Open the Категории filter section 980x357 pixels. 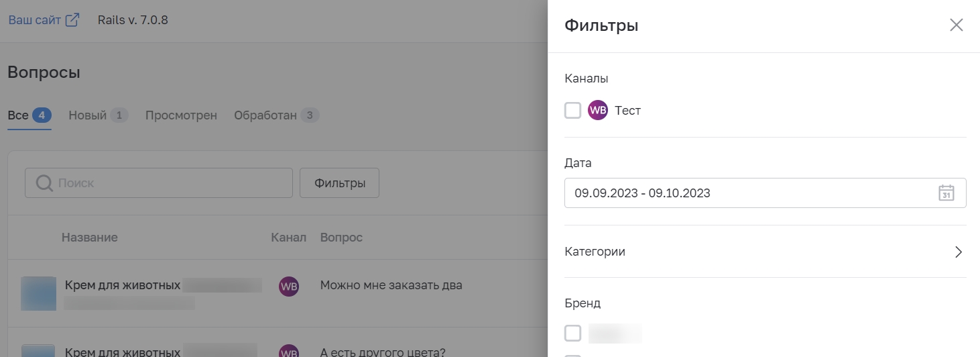(765, 252)
